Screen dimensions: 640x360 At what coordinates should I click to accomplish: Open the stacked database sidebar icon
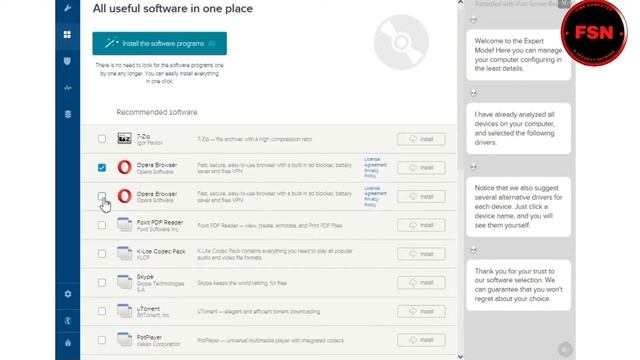(68, 114)
